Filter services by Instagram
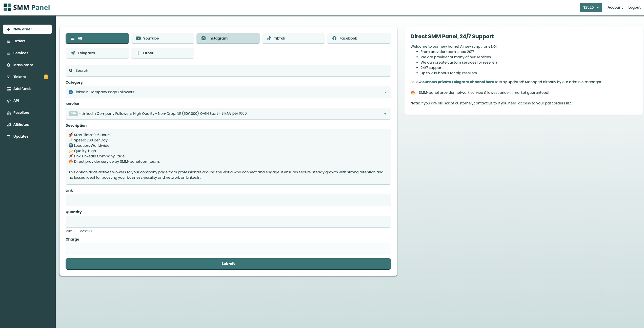Image resolution: width=644 pixels, height=328 pixels. 228,38
